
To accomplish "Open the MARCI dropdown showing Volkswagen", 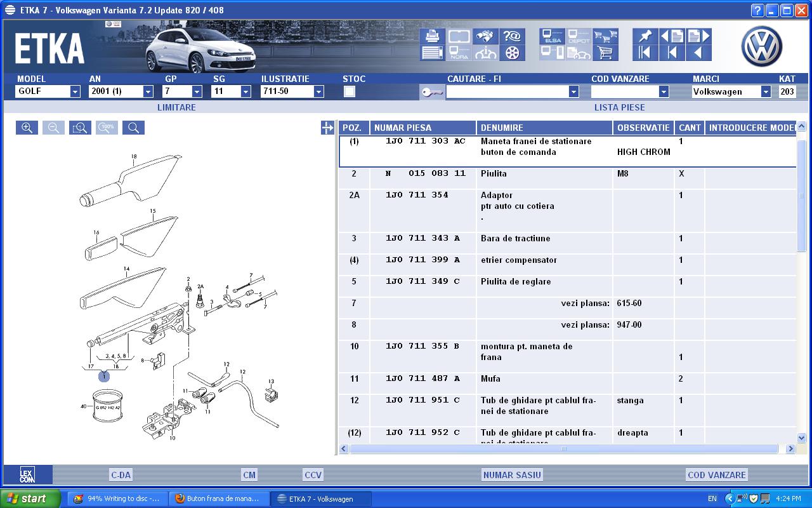I will [766, 91].
